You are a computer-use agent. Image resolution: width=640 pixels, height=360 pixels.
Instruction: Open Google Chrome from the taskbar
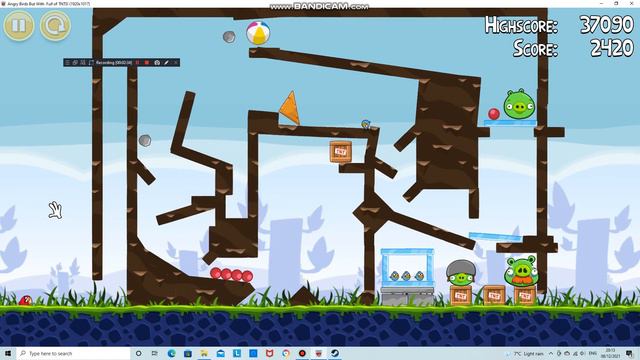(x=286, y=353)
